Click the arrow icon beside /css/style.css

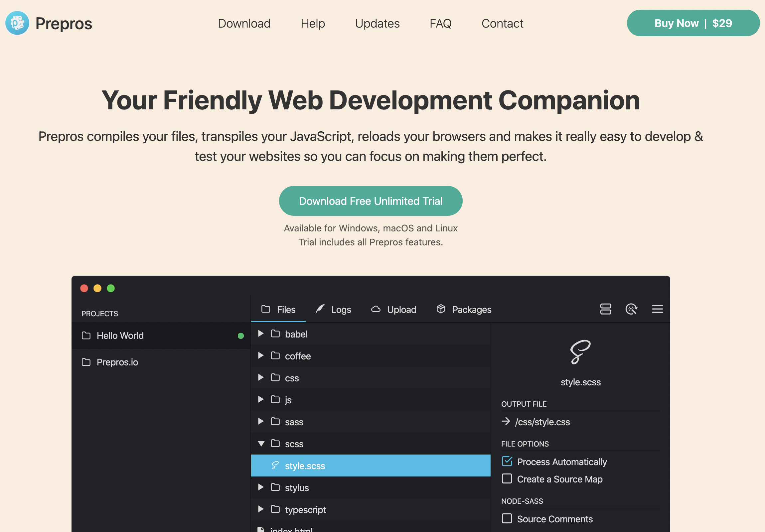click(506, 421)
